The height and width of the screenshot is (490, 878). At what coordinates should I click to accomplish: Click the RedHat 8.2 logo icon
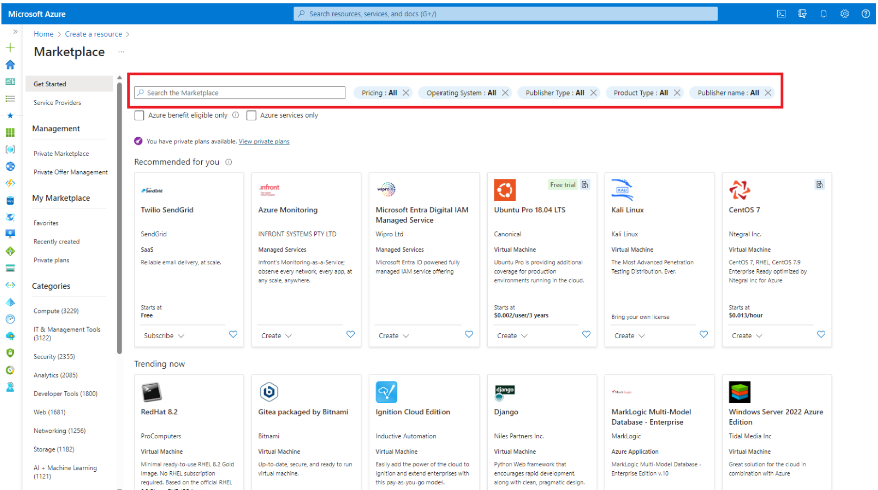coord(151,392)
